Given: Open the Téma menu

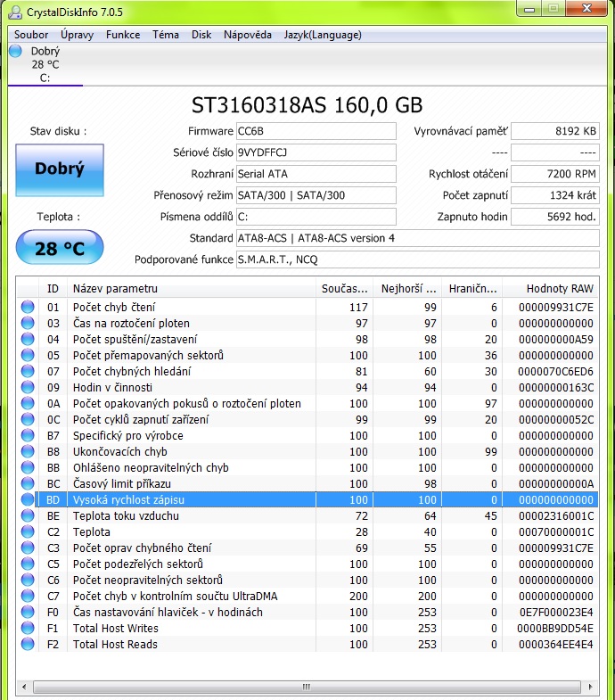Looking at the screenshot, I should click(x=166, y=35).
